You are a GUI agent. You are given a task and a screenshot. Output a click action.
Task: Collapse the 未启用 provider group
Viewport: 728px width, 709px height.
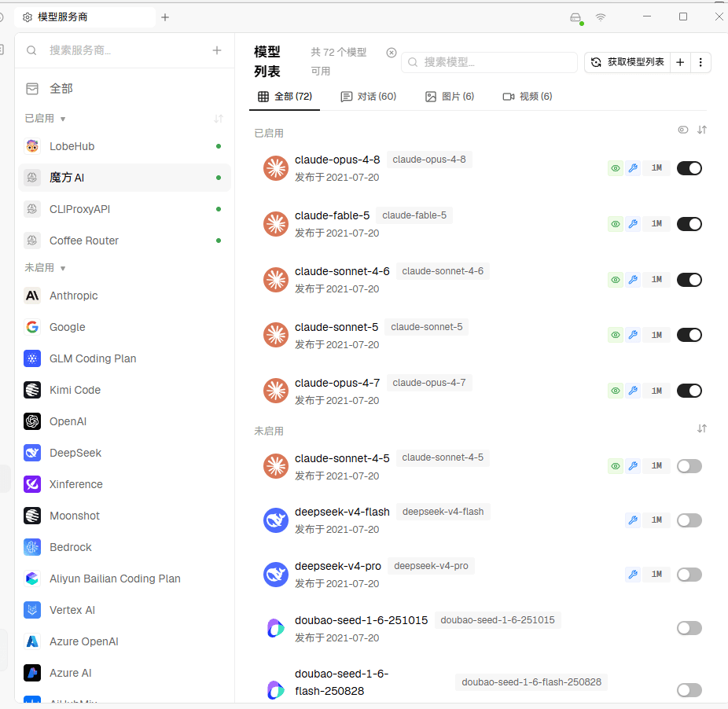45,268
